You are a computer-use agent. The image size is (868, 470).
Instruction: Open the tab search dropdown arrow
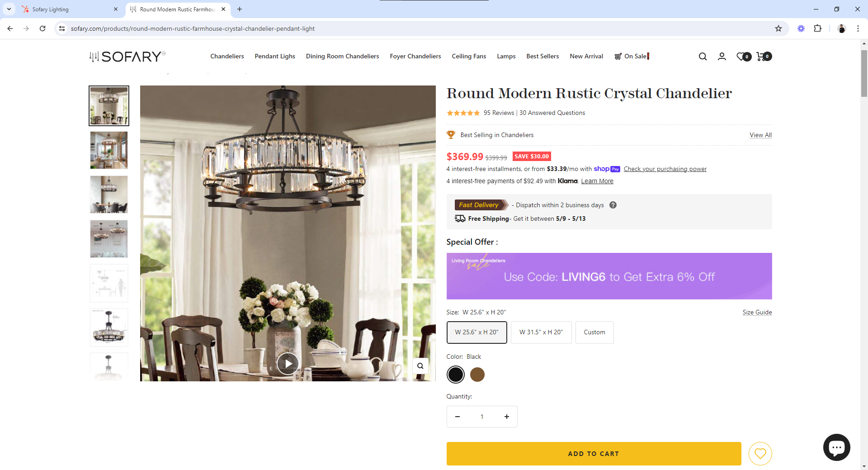(9, 9)
